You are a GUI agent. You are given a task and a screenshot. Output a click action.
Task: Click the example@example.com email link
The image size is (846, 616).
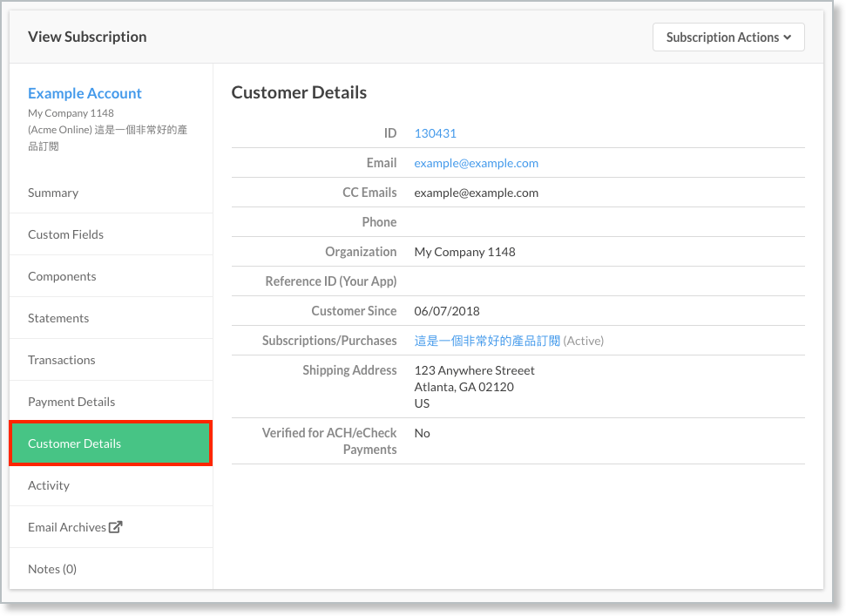(x=476, y=163)
